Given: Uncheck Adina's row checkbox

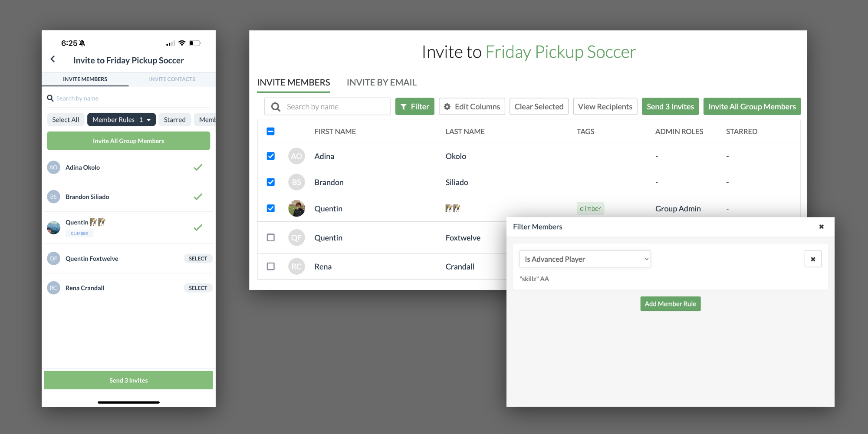Looking at the screenshot, I should (271, 156).
